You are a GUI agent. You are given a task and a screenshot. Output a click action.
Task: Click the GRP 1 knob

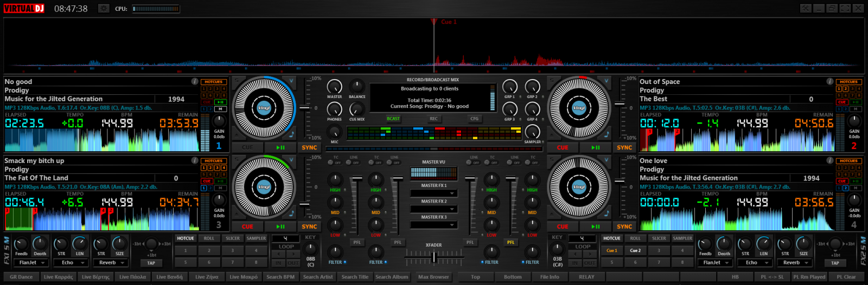click(510, 87)
